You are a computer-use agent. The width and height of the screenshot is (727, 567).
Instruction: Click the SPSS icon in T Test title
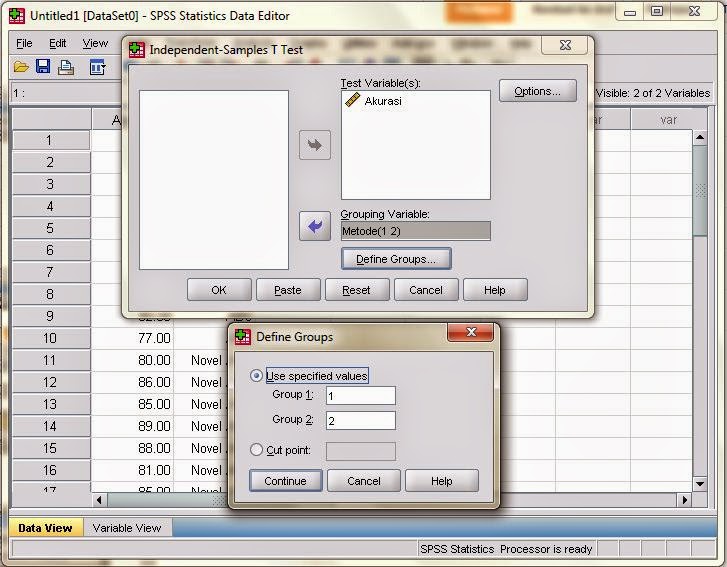[137, 50]
